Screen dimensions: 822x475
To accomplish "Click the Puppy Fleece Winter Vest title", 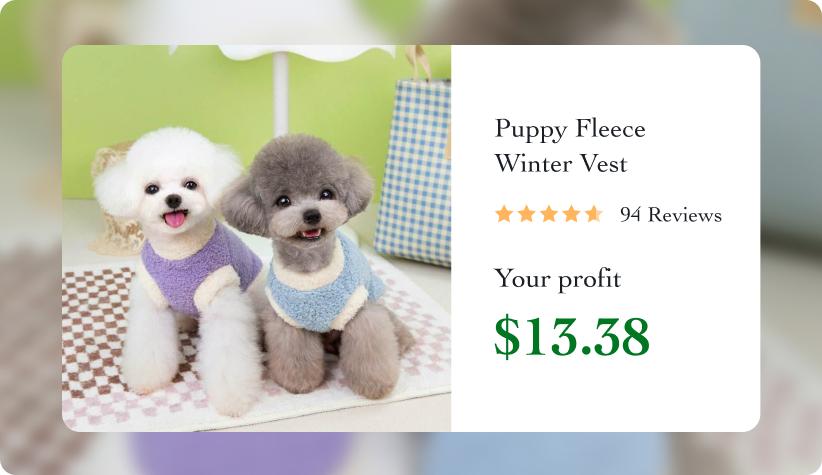I will (x=570, y=146).
